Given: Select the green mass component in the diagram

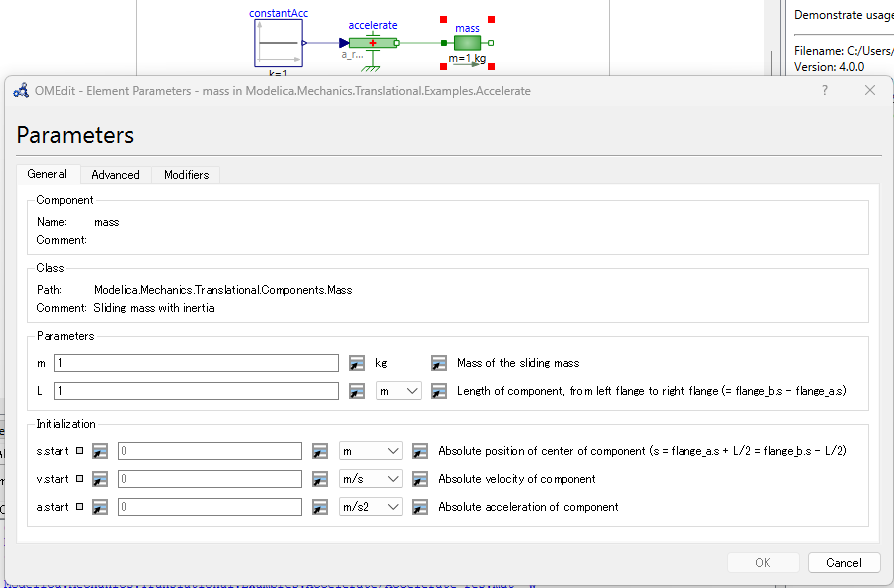Looking at the screenshot, I should 467,43.
